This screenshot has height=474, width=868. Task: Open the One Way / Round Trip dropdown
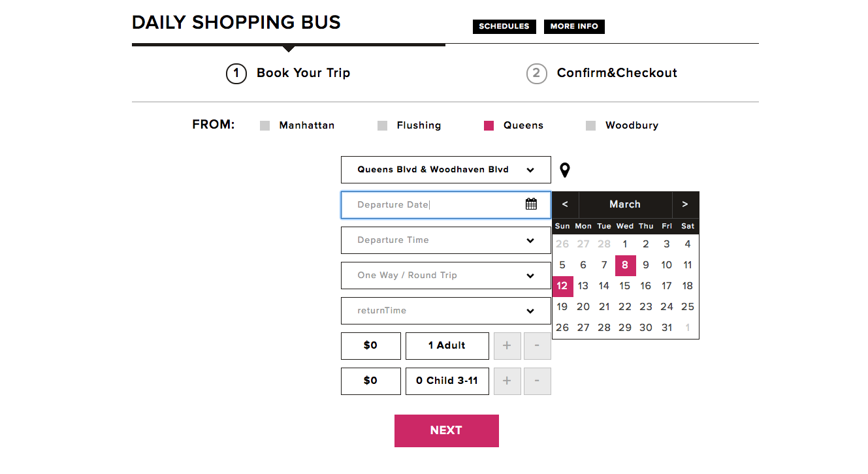click(x=446, y=276)
